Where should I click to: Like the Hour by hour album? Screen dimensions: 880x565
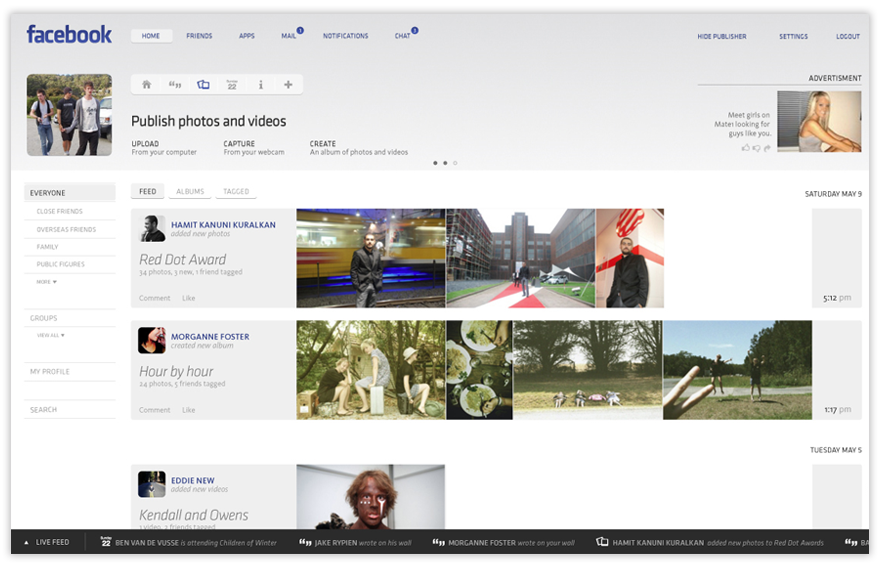pos(189,410)
